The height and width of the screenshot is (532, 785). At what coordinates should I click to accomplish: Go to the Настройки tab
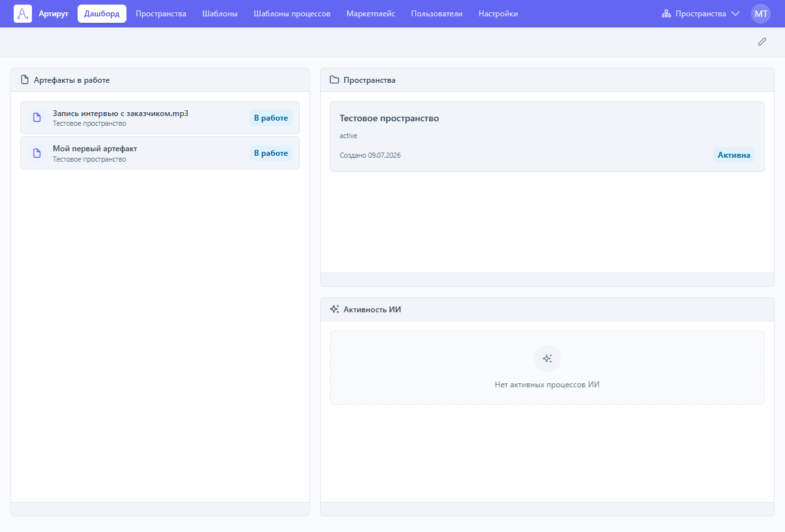pyautogui.click(x=498, y=14)
